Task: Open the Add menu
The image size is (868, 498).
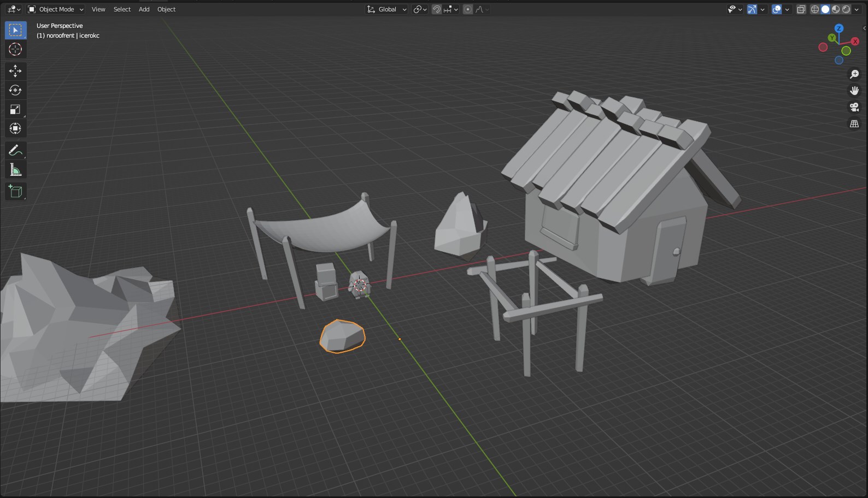Action: click(144, 9)
